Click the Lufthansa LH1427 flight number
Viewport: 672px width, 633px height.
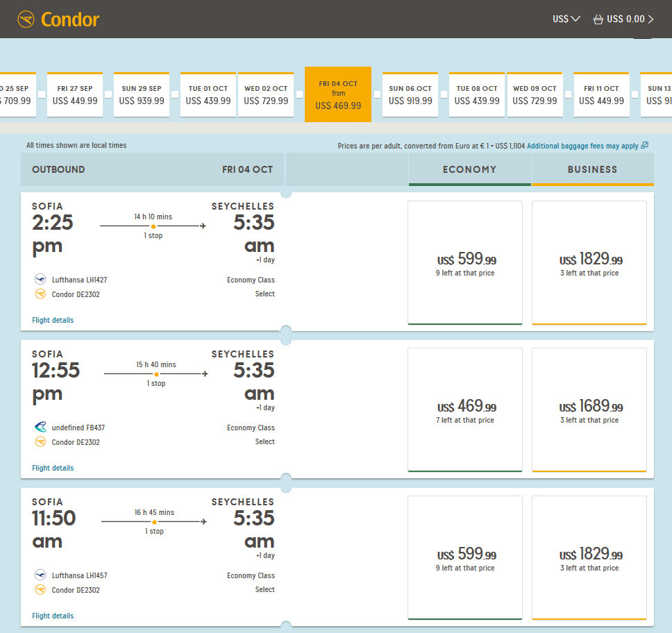coord(79,280)
